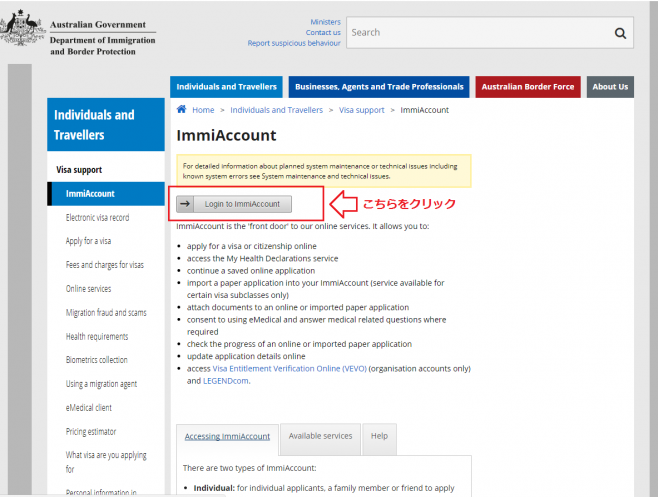
Task: Open Pricing estimator in sidebar
Action: click(x=91, y=431)
